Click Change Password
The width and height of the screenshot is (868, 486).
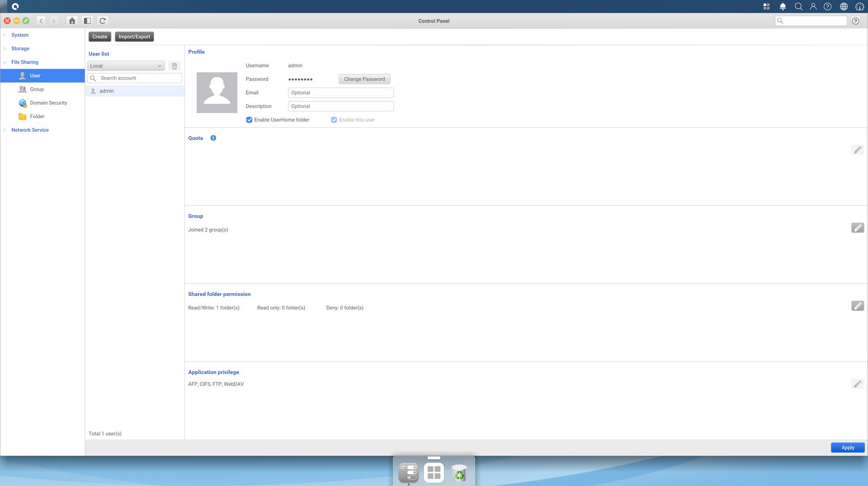coord(364,79)
